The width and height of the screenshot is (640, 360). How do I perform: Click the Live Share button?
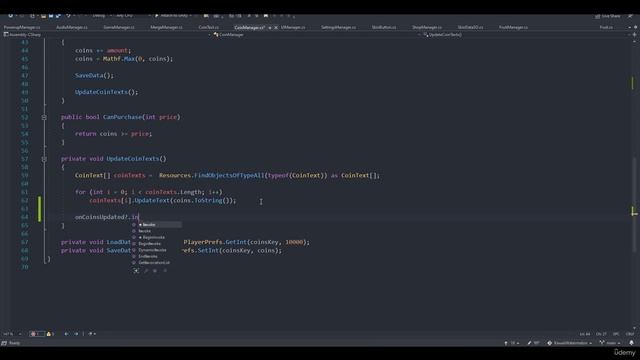[x=608, y=16]
